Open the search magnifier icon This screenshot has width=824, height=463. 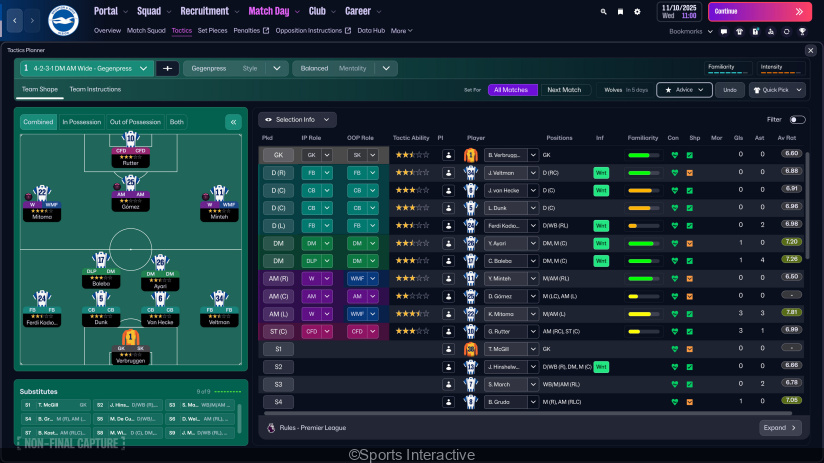(603, 12)
